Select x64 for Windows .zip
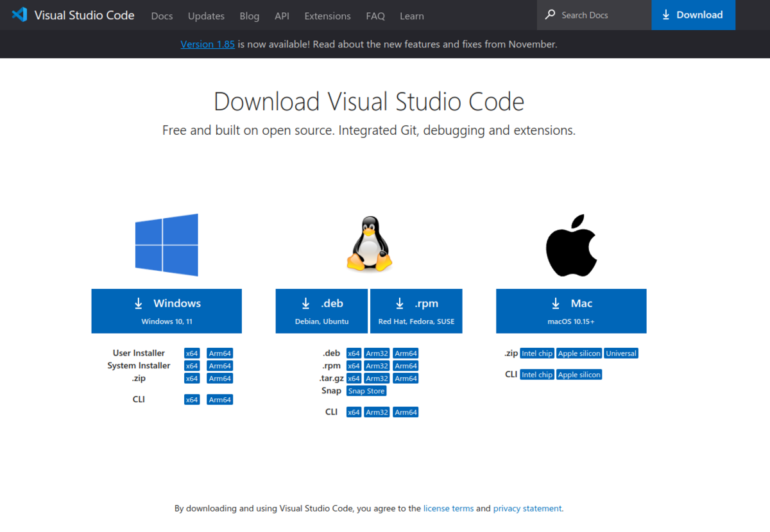 tap(192, 379)
